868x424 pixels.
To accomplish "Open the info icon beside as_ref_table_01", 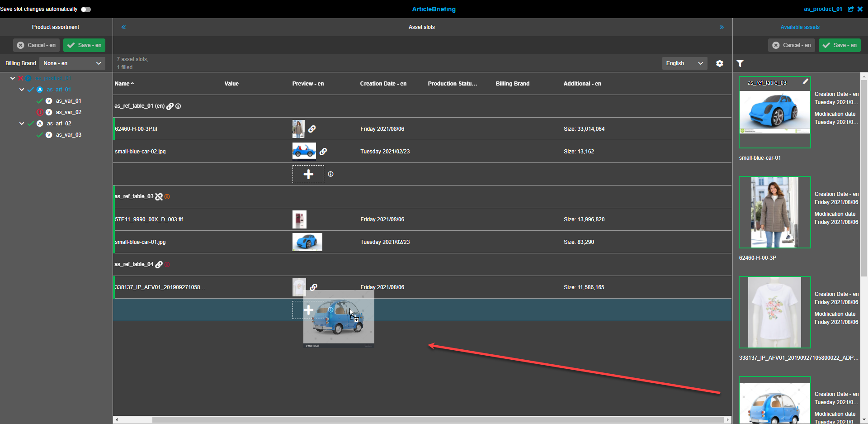I will click(x=178, y=106).
